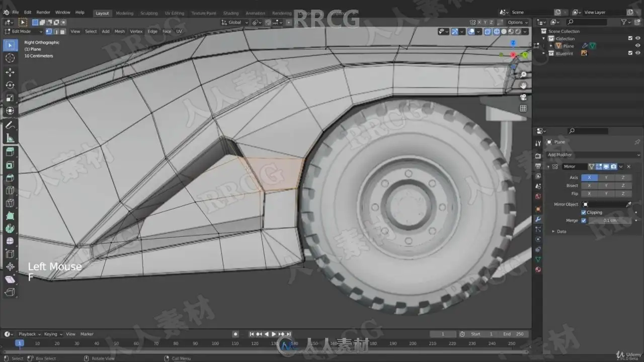
Task: Toggle the Mirror Axis Y button
Action: pos(606,177)
